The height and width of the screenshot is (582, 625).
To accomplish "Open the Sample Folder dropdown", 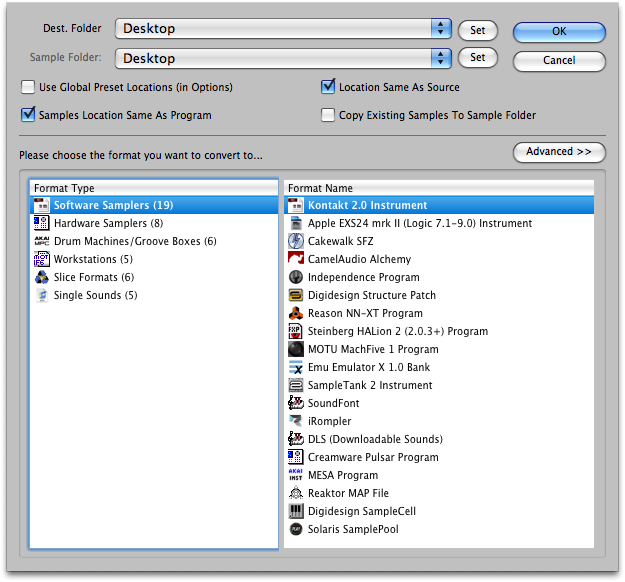I will pyautogui.click(x=441, y=58).
